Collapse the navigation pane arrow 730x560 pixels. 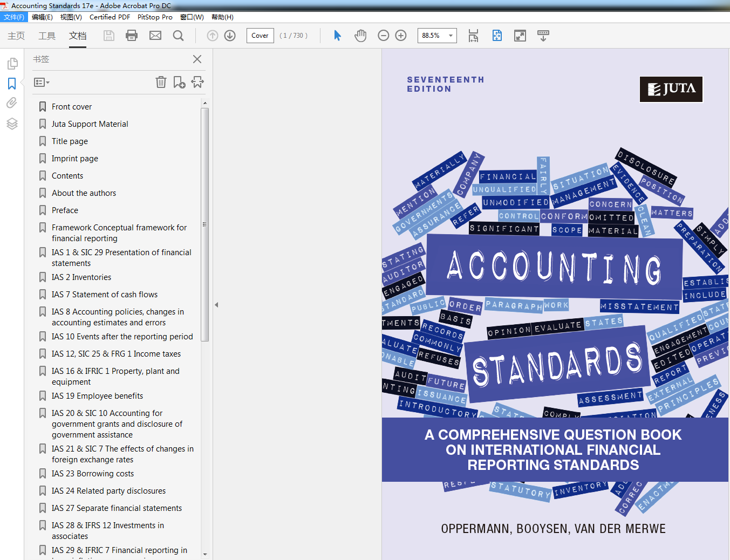pyautogui.click(x=216, y=305)
